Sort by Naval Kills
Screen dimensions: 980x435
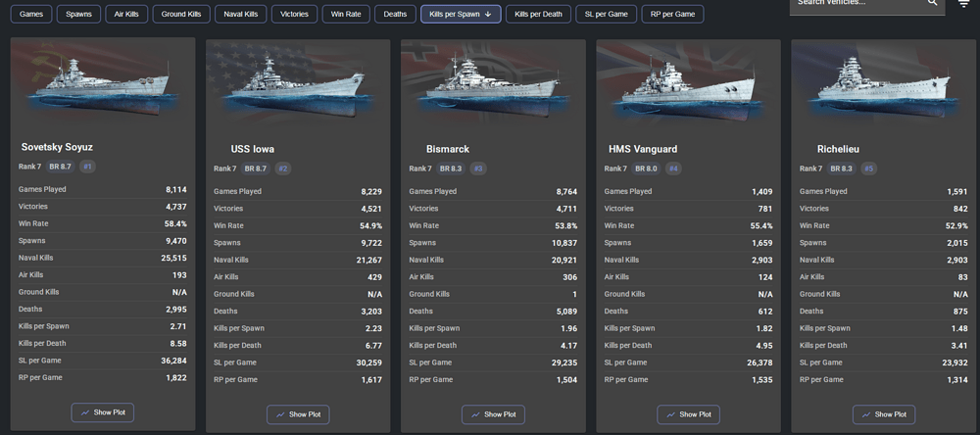tap(241, 14)
